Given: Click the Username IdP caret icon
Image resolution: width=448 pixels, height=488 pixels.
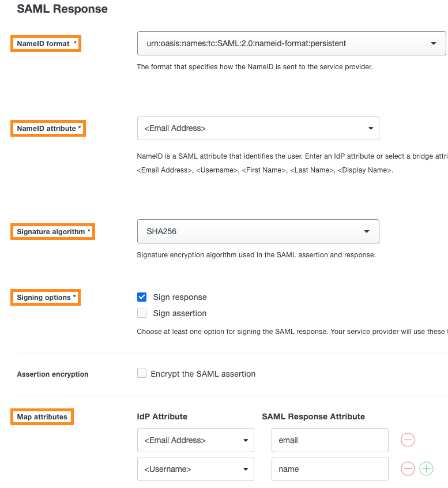Looking at the screenshot, I should tap(246, 468).
